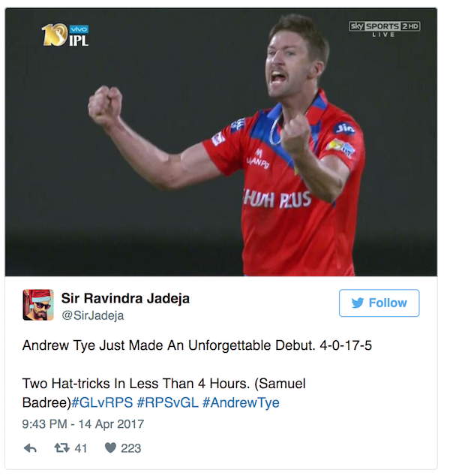Open the 9:43 PM - 14 Apr 2017 timestamp
450x476 pixels.
83,424
